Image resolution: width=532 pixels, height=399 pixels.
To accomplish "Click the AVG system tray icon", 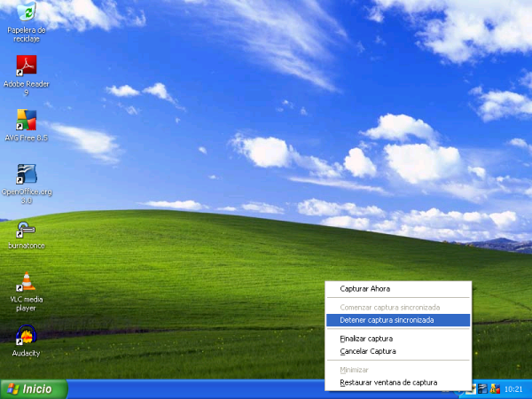I will click(x=495, y=388).
